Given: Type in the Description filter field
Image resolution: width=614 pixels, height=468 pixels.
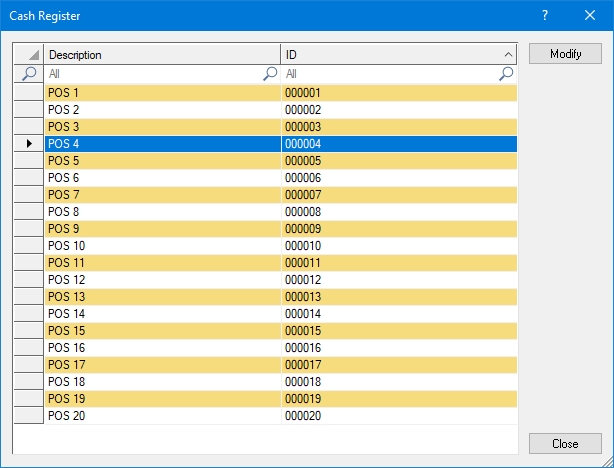Looking at the screenshot, I should pos(150,74).
